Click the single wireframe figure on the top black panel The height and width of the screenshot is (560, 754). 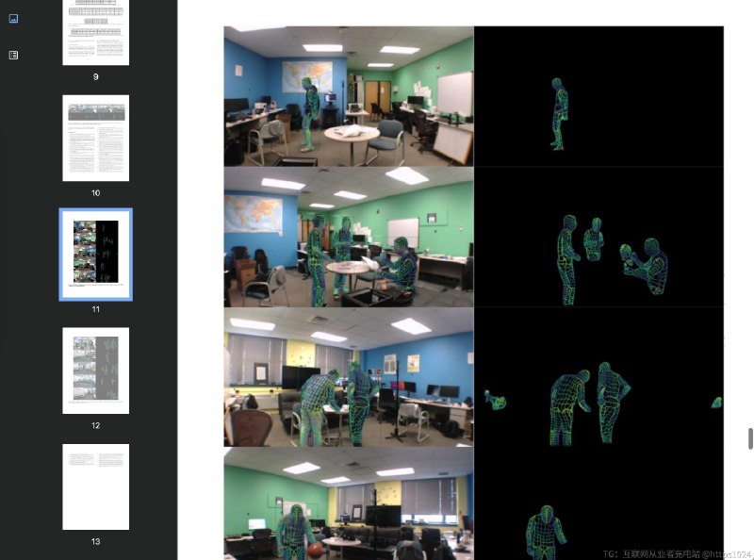point(559,114)
